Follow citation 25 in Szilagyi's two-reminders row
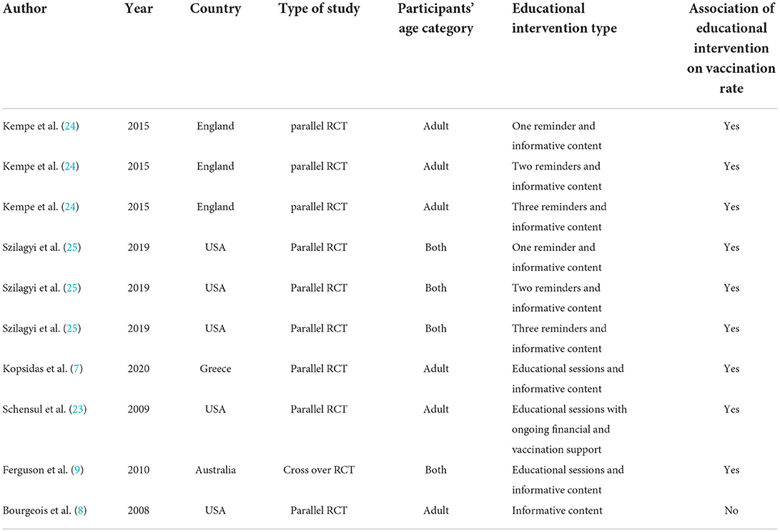This screenshot has width=780, height=532. [74, 288]
